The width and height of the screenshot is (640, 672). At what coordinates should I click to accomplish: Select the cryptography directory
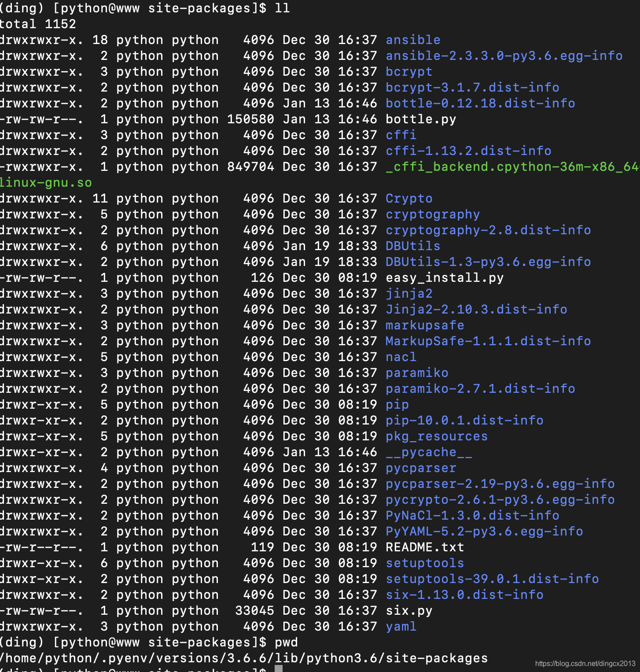(433, 214)
